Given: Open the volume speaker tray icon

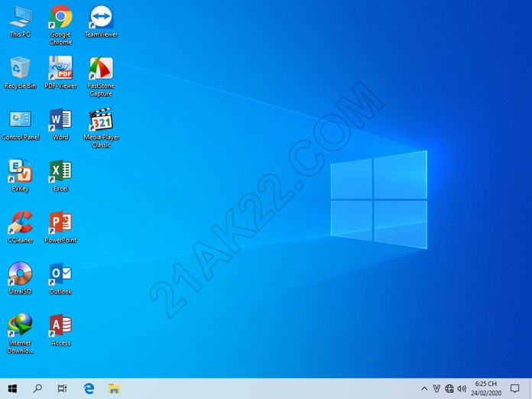Looking at the screenshot, I should coord(462,389).
